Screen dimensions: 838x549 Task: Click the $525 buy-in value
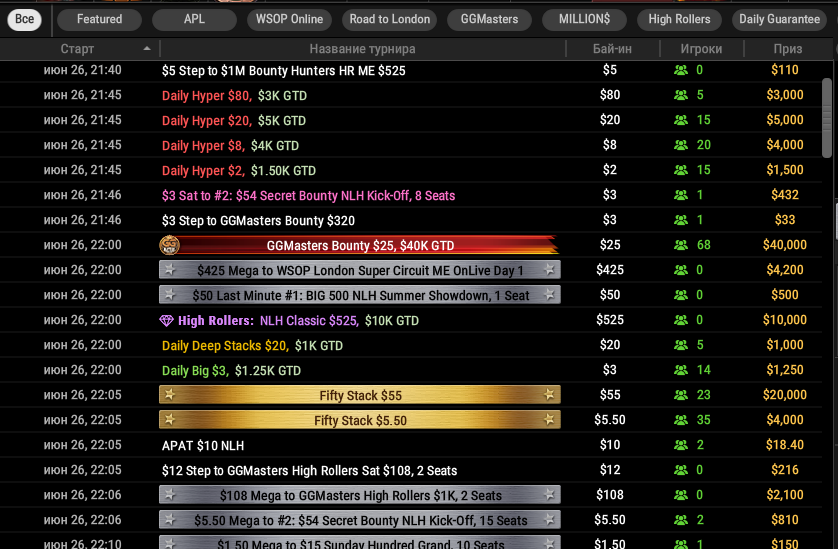610,320
